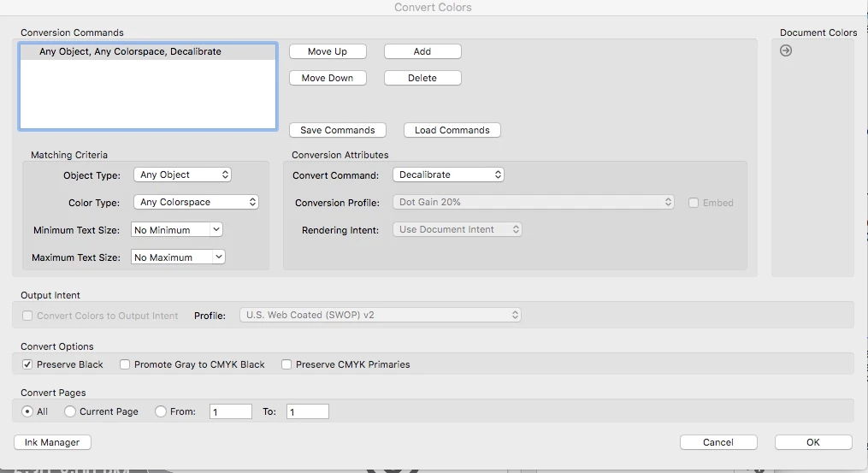Screen dimensions: 868x473
Task: Select the All pages radio button
Action: point(27,411)
